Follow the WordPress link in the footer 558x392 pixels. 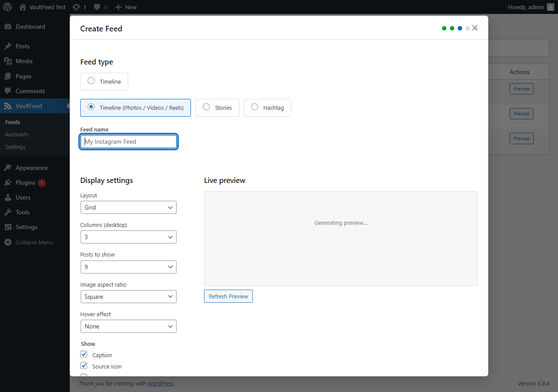[x=160, y=384]
